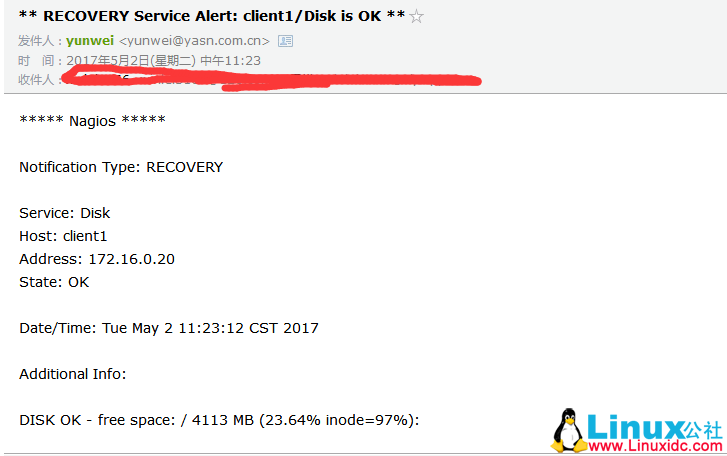This screenshot has height=456, width=727.
Task: Click the Service: Disk line
Action: pos(64,213)
